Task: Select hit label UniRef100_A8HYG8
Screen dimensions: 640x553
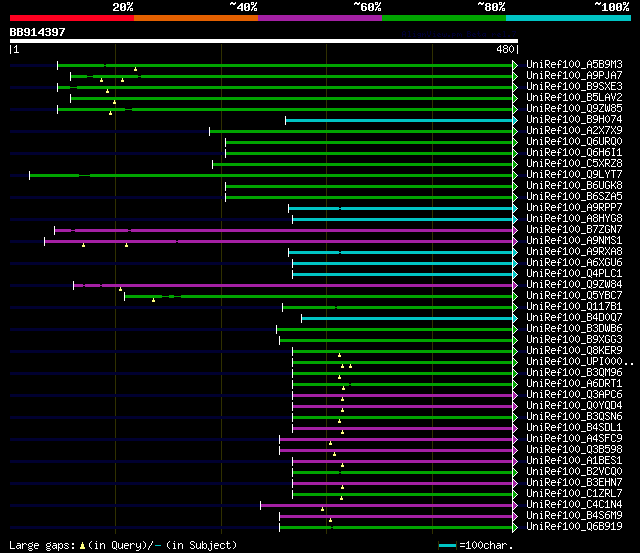Action: pos(574,219)
